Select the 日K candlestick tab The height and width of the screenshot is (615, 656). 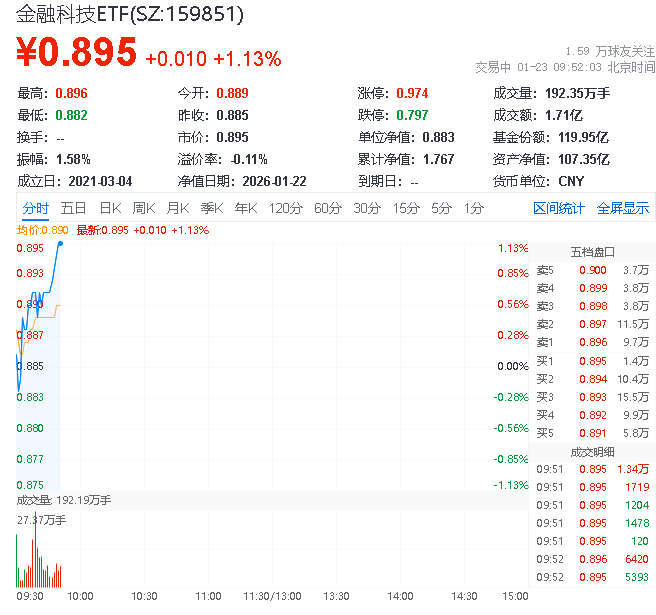click(x=110, y=208)
